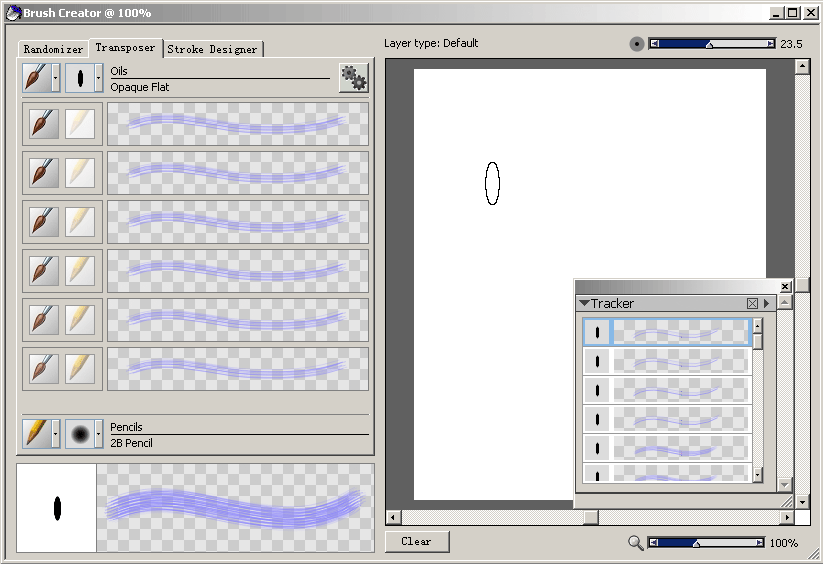Screen dimensions: 823x564
Task: Click the brush size slider left arrow
Action: click(x=654, y=44)
